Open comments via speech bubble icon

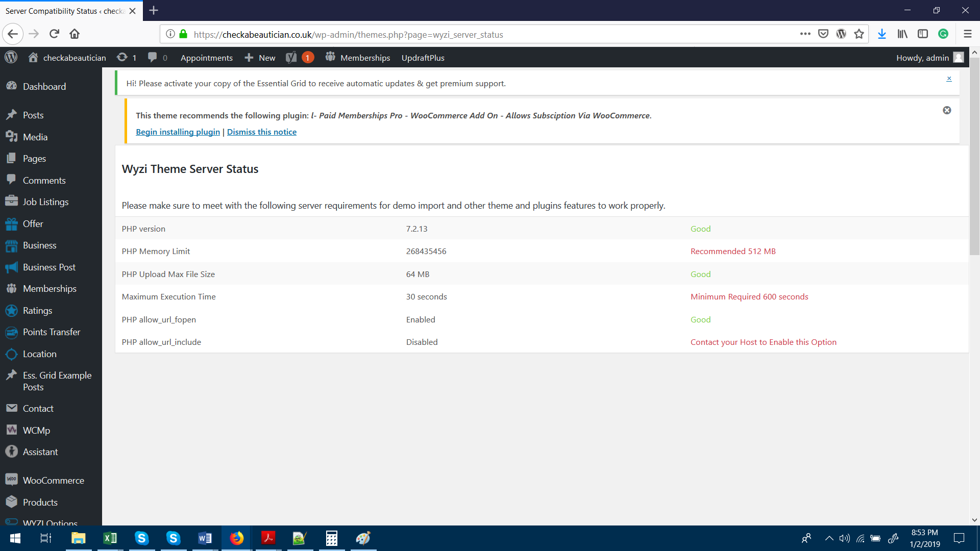click(x=153, y=57)
